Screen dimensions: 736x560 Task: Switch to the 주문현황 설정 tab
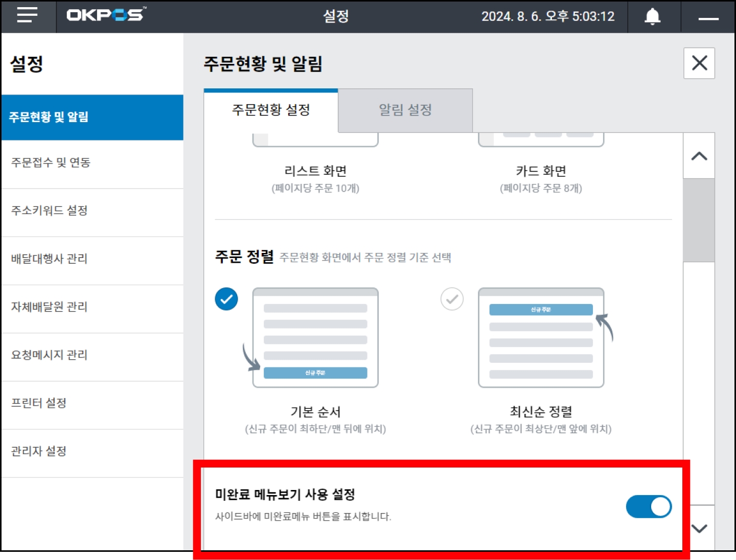point(271,110)
